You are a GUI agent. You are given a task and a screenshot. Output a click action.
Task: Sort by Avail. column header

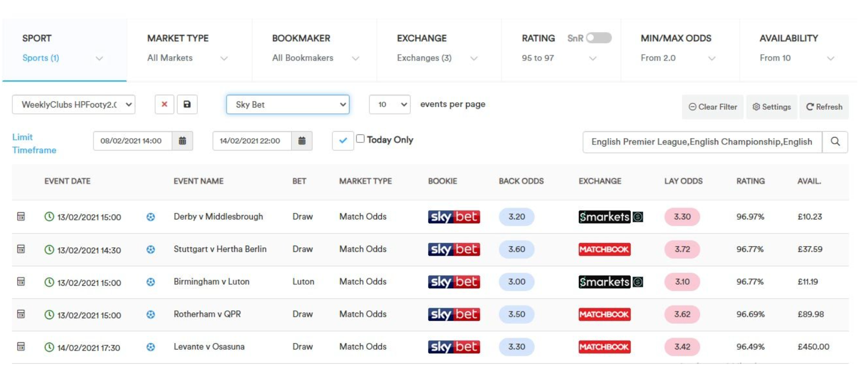tap(809, 181)
